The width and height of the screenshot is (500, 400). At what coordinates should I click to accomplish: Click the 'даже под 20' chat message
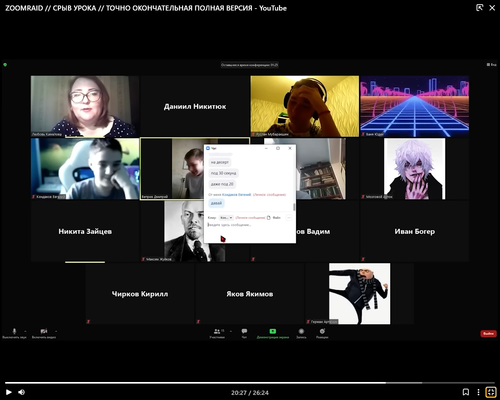tap(222, 184)
